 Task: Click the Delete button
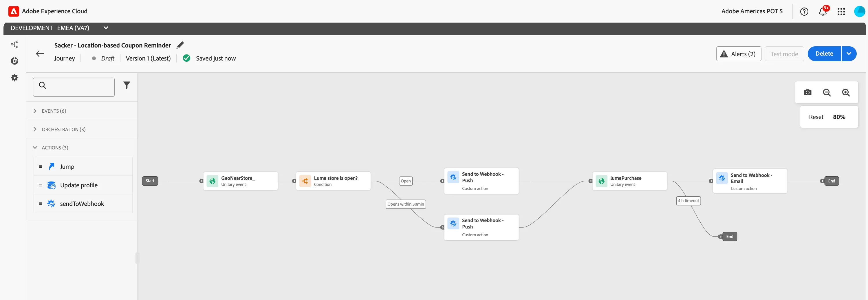[824, 54]
